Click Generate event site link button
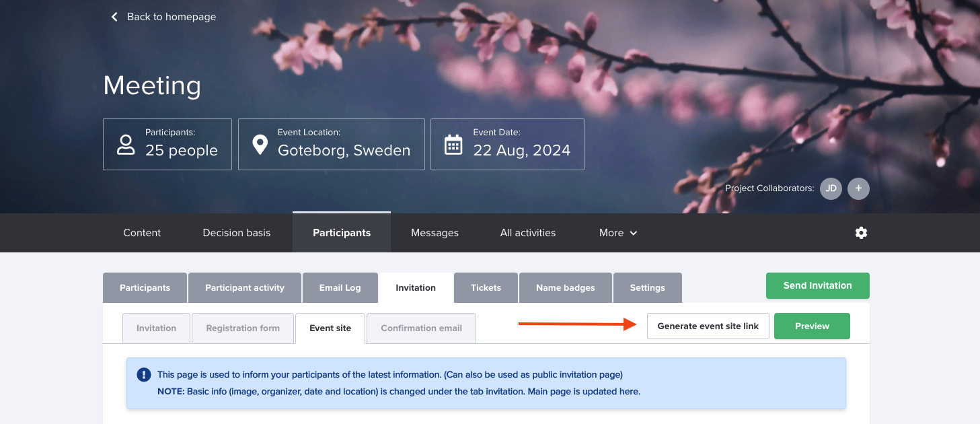Viewport: 980px width, 424px height. (x=708, y=326)
